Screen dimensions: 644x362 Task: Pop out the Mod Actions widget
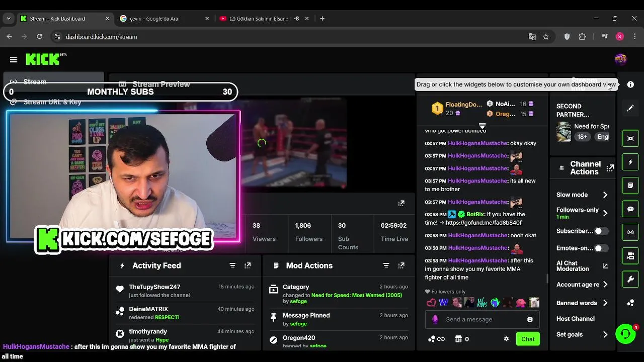click(401, 265)
